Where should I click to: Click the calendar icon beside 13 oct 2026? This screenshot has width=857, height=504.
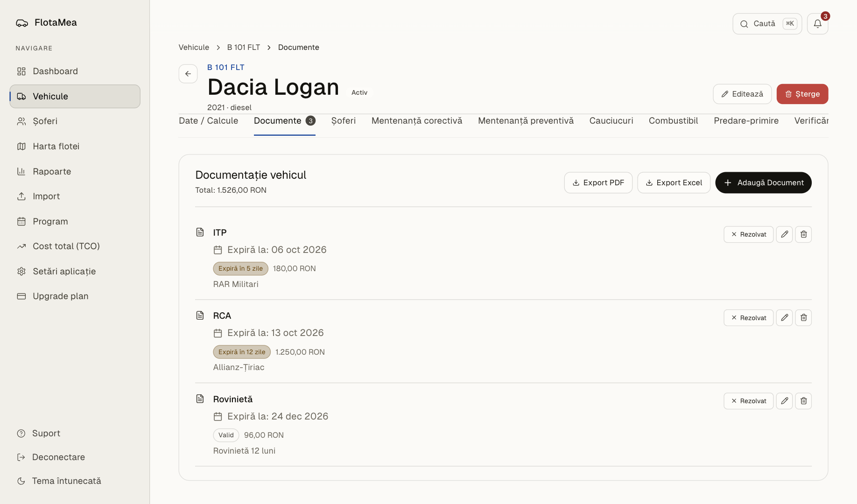pos(218,333)
